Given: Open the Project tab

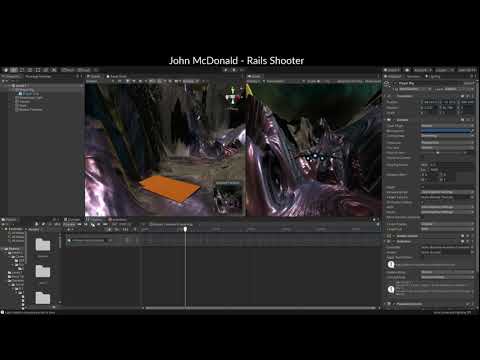Looking at the screenshot, I should (9, 220).
